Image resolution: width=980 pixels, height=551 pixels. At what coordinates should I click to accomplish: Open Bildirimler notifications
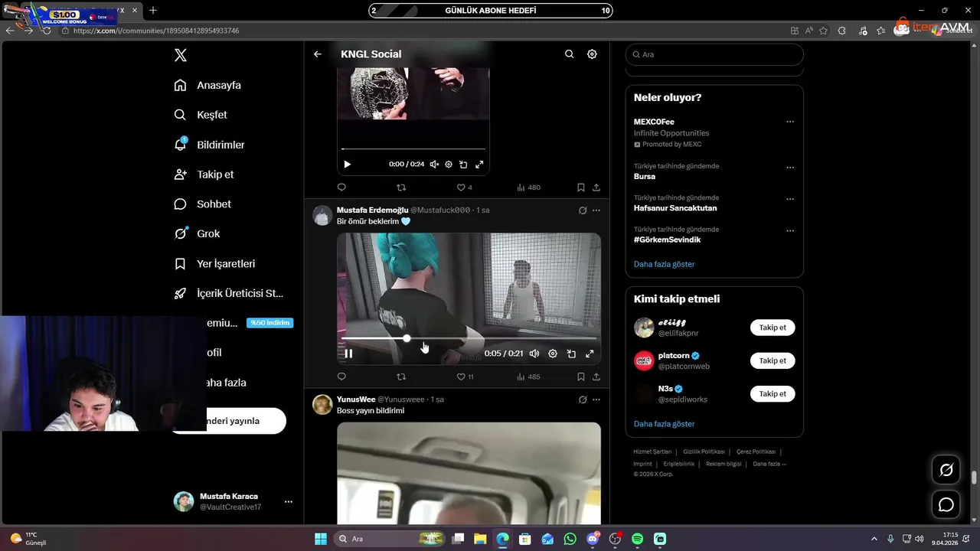click(209, 145)
